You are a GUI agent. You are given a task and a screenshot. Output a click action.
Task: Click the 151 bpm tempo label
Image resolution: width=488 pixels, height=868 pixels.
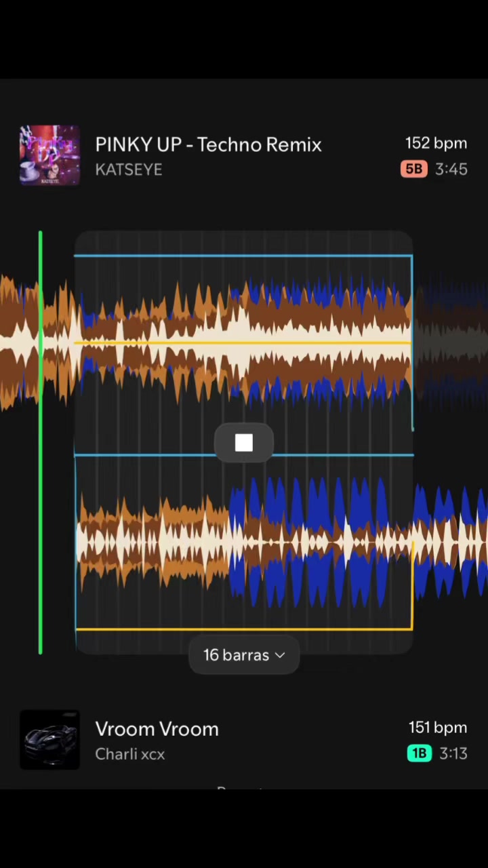coord(437,728)
